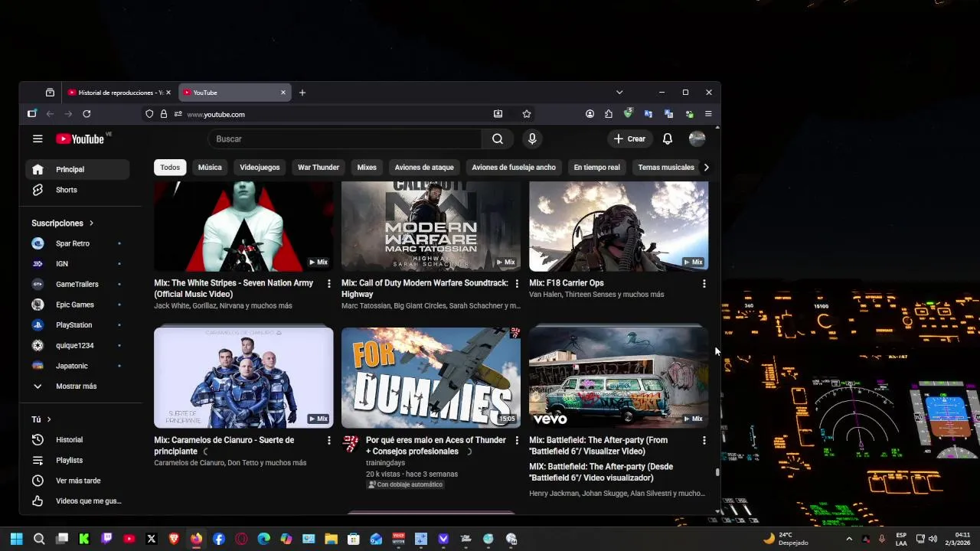Viewport: 980px width, 551px height.
Task: Select the War Thunder filter chip
Action: (318, 168)
